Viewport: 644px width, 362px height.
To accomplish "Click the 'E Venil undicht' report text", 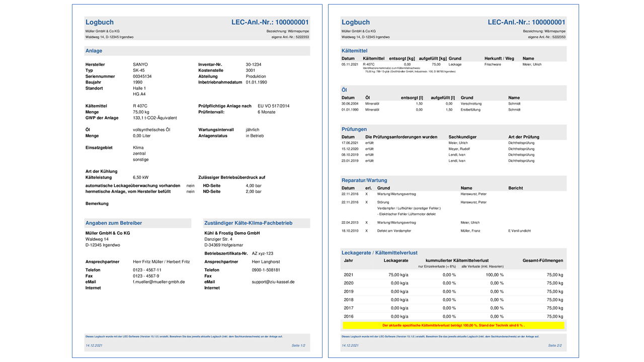I will [x=519, y=231].
